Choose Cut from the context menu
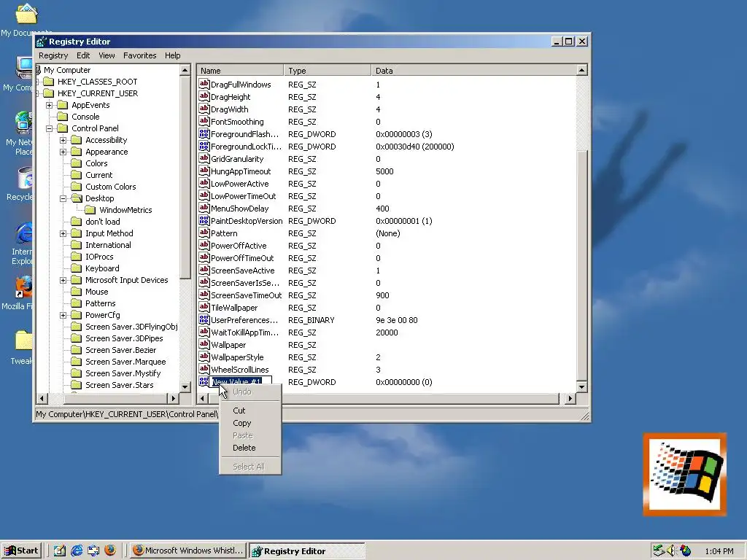Image resolution: width=747 pixels, height=560 pixels. click(250, 411)
